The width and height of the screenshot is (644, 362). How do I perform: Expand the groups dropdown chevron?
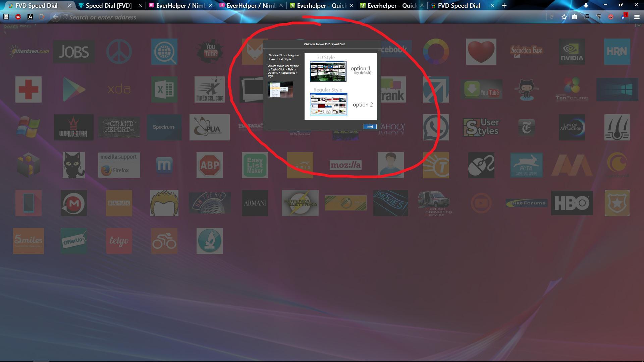pos(639,25)
